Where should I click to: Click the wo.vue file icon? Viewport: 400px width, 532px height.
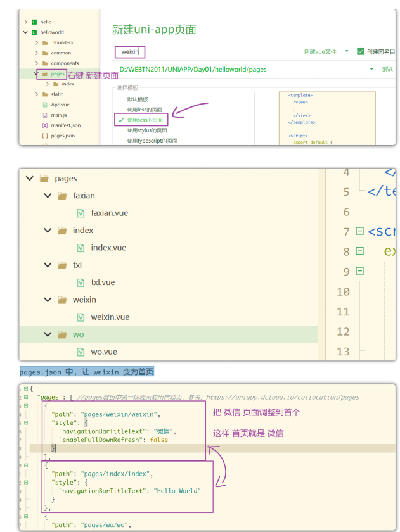(81, 352)
